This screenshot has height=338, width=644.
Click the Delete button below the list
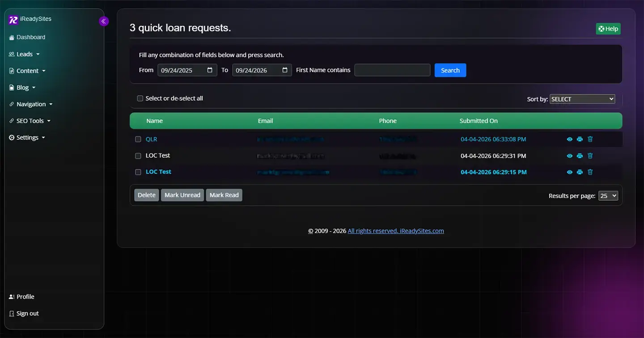tap(147, 195)
